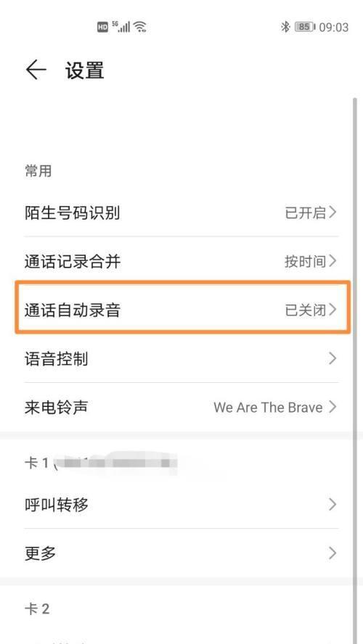Tap the 已关闭 recording status value
This screenshot has height=644, width=363.
coord(306,310)
